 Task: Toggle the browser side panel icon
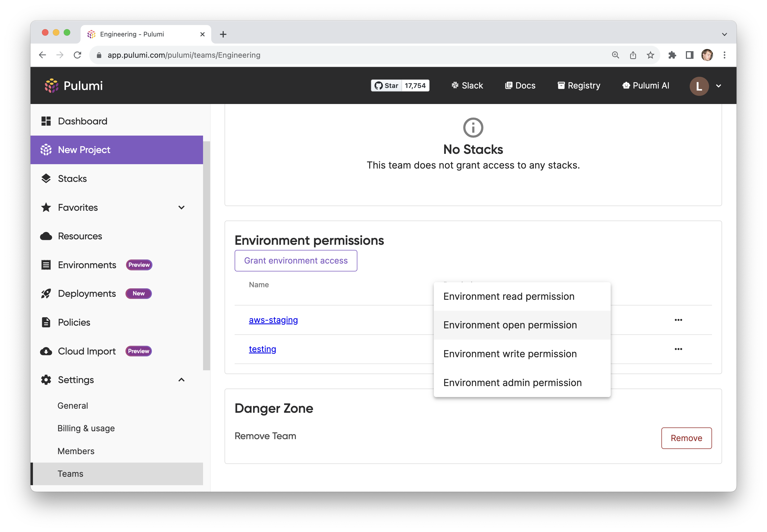click(690, 55)
